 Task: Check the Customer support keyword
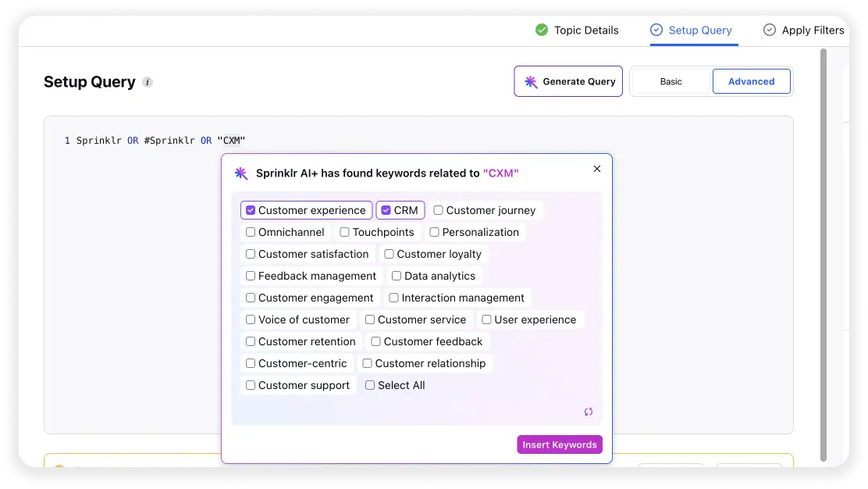click(251, 385)
